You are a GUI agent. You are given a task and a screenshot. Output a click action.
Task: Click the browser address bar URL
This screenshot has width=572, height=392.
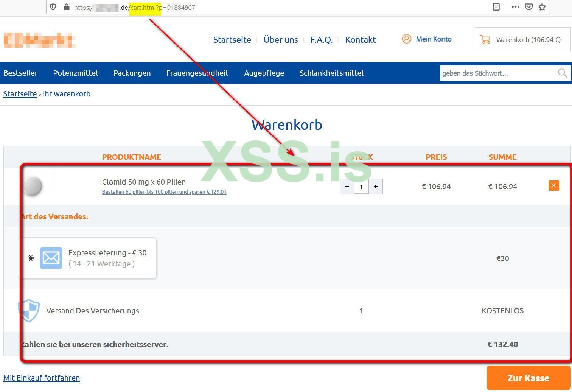[134, 7]
